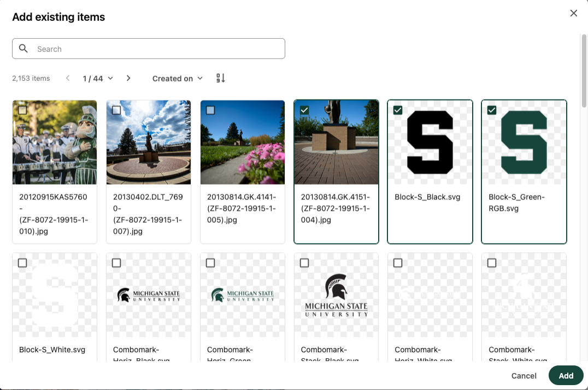This screenshot has height=390, width=588.
Task: Click the dialog's vertical scrollbar
Action: coord(583,71)
